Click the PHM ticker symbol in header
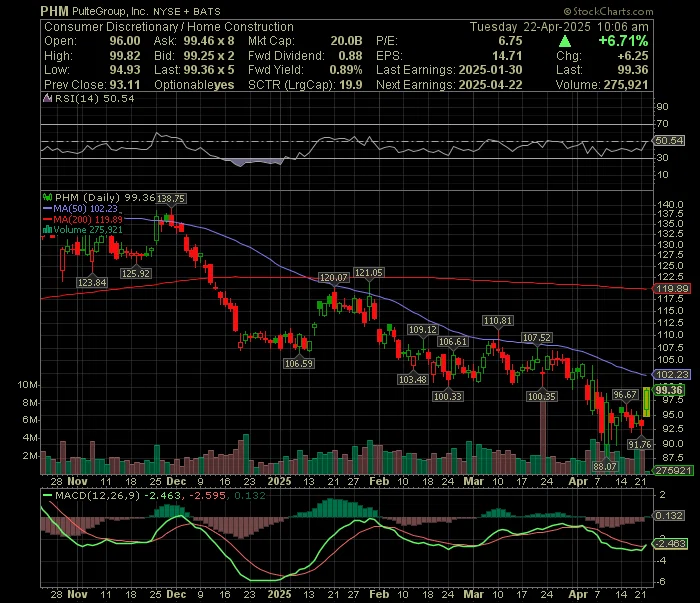Viewport: 700px width, 603px height. pyautogui.click(x=54, y=11)
